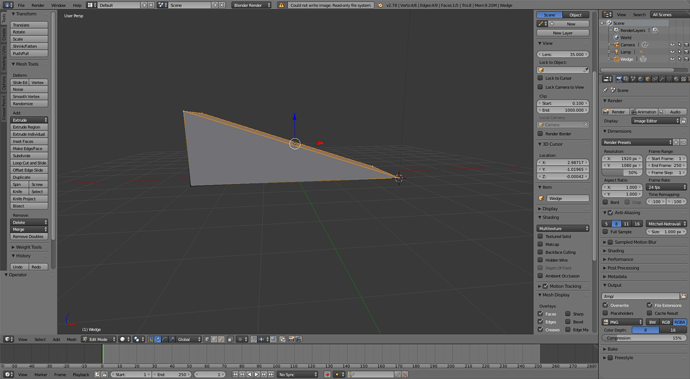Enable the Backface Culling checkbox

(540, 252)
